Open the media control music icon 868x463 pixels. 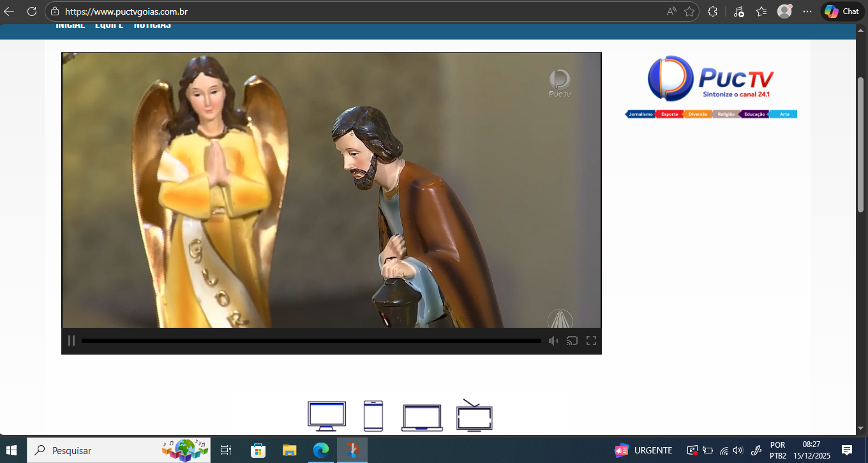click(738, 11)
